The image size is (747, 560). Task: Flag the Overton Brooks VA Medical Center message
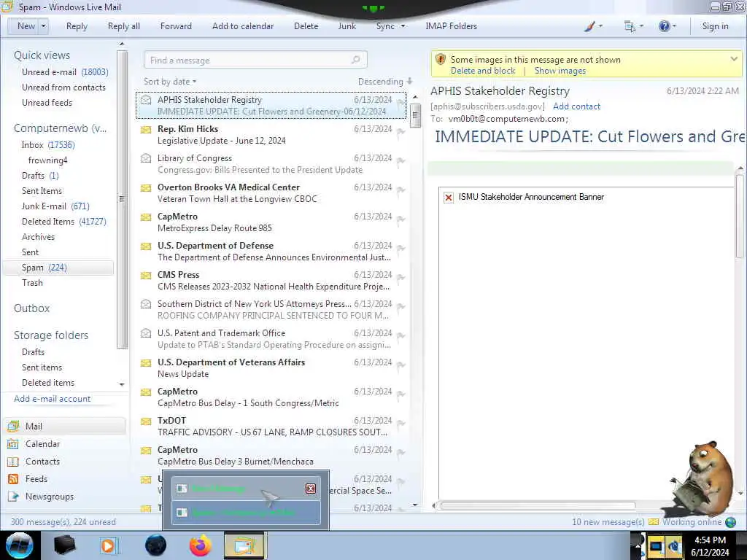pyautogui.click(x=400, y=190)
